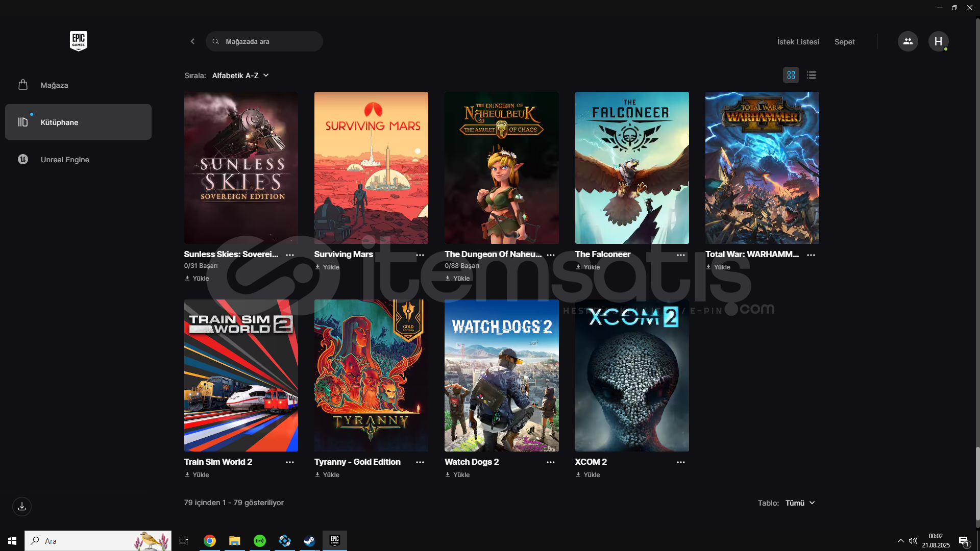Open Google Chrome from the taskbar
This screenshot has width=980, height=551.
coord(210,541)
